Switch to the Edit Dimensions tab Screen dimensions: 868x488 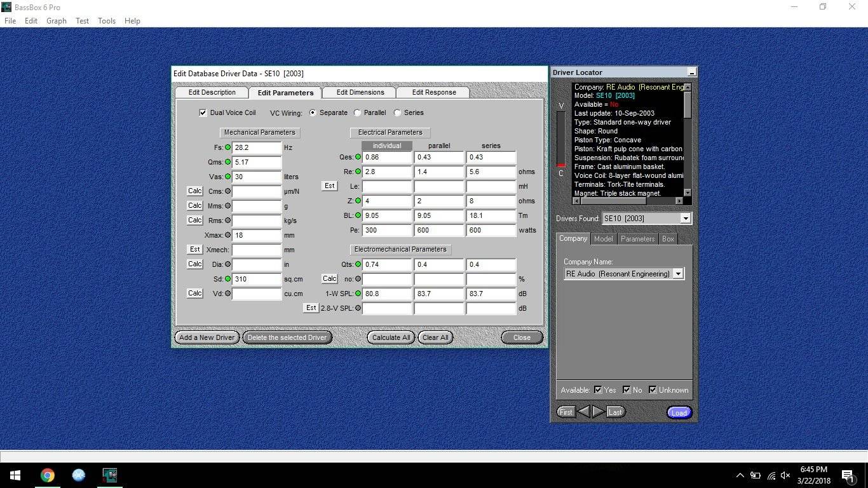[x=360, y=92]
